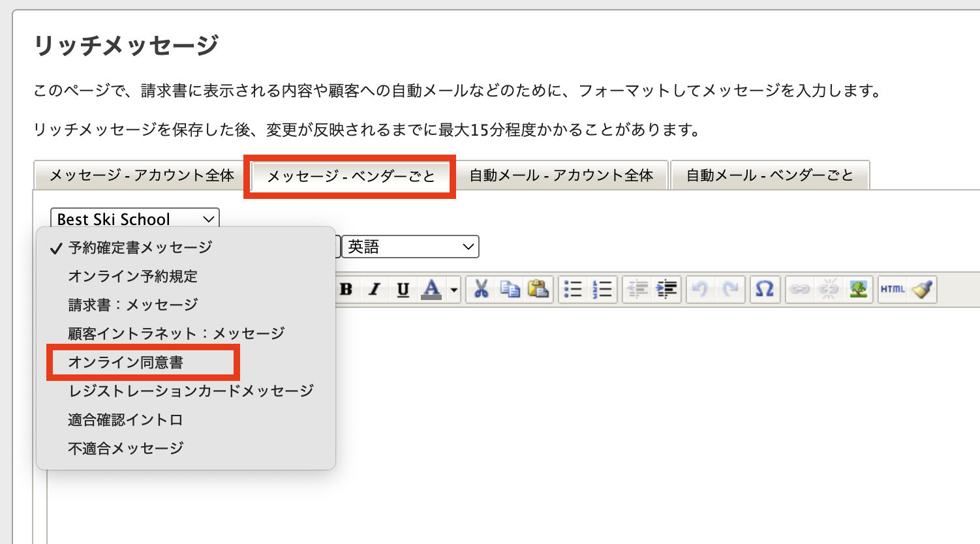Viewport: 980px width, 544px height.
Task: Open the Best Ski School vendor dropdown
Action: pyautogui.click(x=135, y=219)
